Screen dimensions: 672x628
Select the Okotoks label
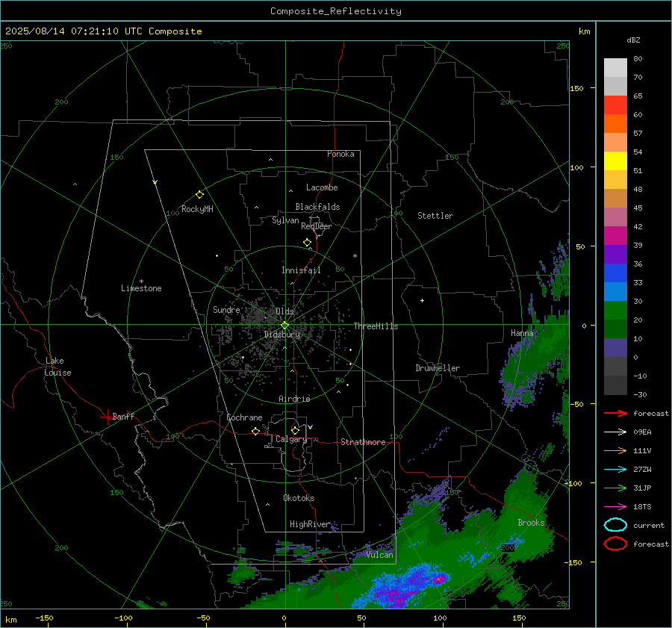[x=299, y=497]
